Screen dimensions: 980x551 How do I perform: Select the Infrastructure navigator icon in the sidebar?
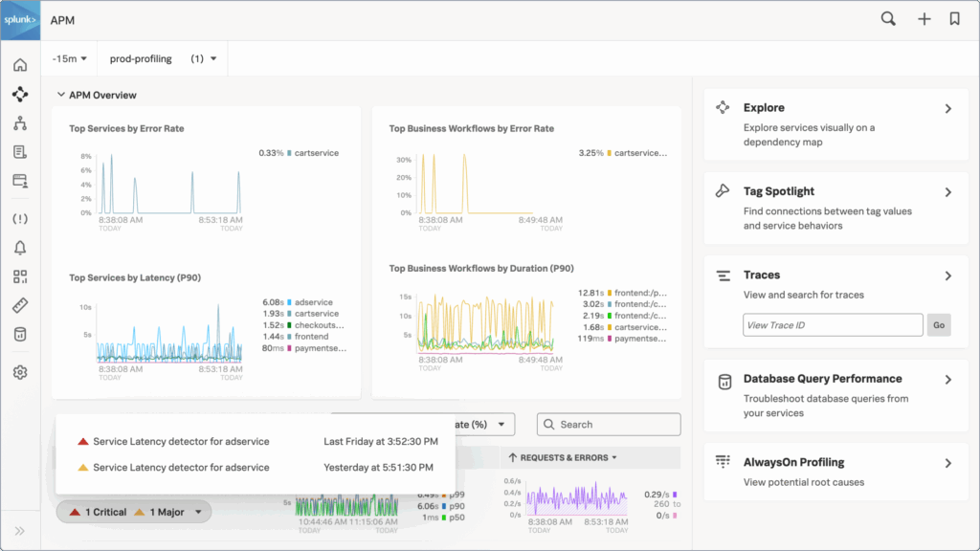tap(19, 122)
